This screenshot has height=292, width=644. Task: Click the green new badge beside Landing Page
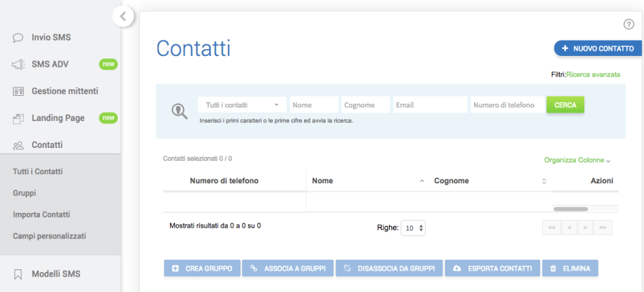coord(108,118)
